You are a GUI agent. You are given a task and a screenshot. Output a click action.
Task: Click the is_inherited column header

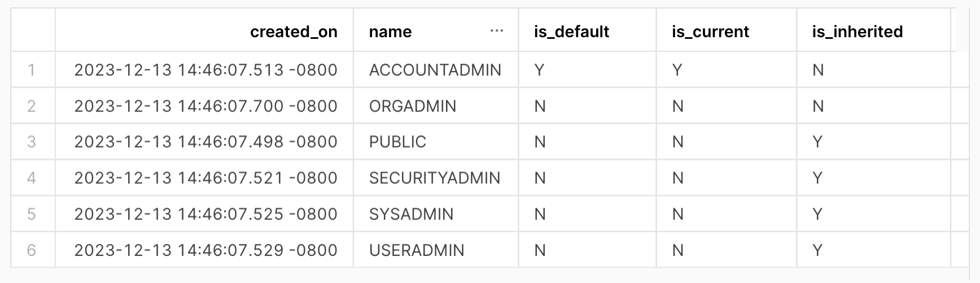tap(857, 32)
